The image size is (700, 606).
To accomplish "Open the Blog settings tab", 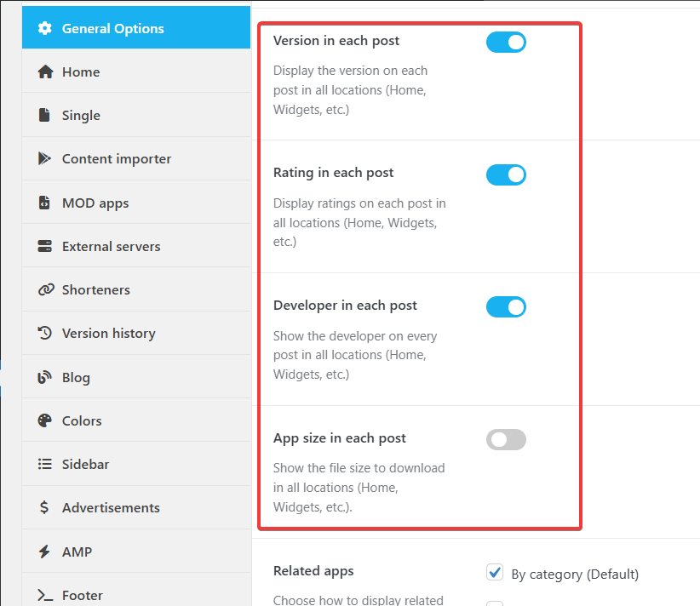I will [x=76, y=377].
